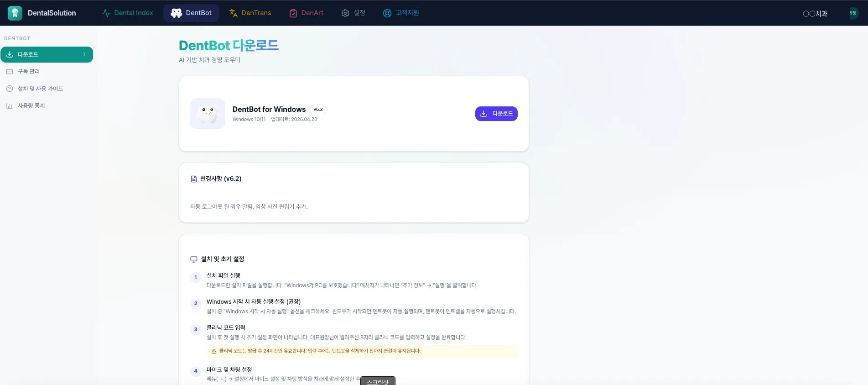Click the settings gear icon
The image size is (868, 385).
point(345,13)
